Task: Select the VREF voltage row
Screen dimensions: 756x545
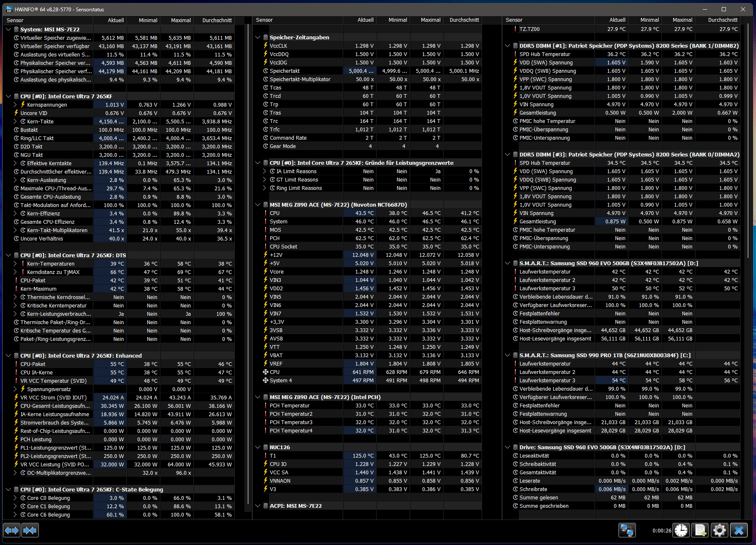Action: pyautogui.click(x=368, y=364)
